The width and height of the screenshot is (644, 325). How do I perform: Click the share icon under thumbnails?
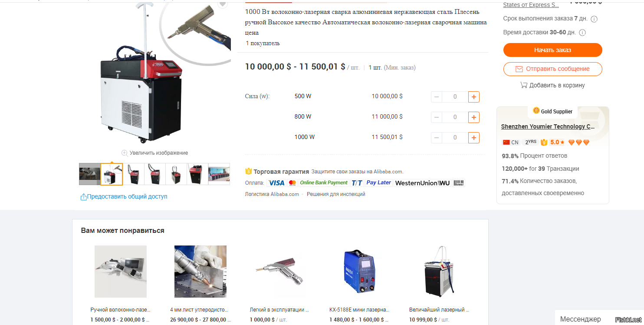coord(84,197)
